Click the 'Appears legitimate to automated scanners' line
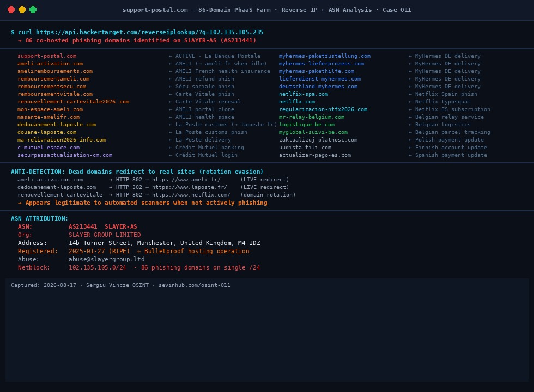The height and width of the screenshot is (392, 534). [x=142, y=203]
